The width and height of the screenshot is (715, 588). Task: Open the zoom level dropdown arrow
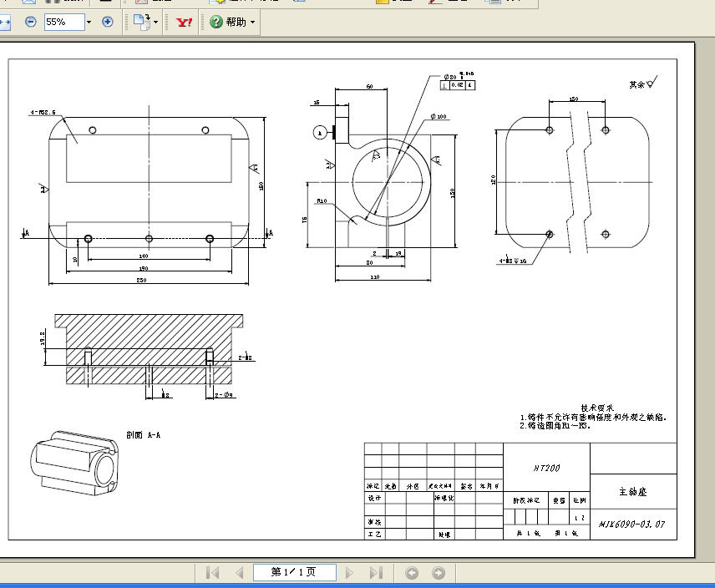point(89,22)
